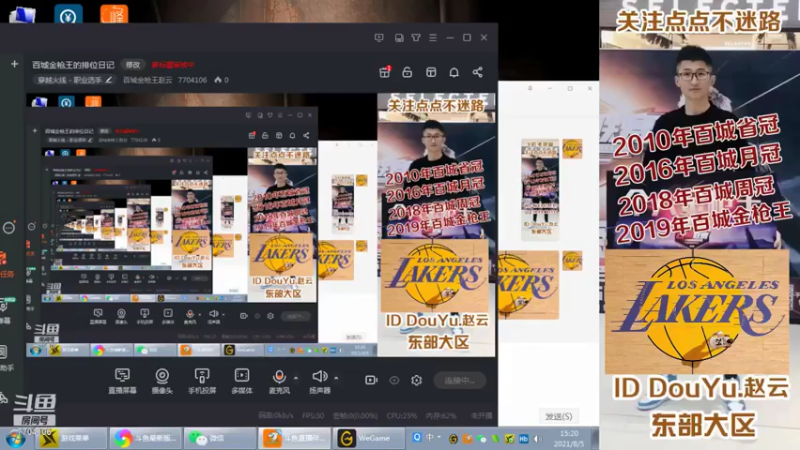Open the Multimedia (多媒体) source
The height and width of the screenshot is (450, 800).
point(242,376)
